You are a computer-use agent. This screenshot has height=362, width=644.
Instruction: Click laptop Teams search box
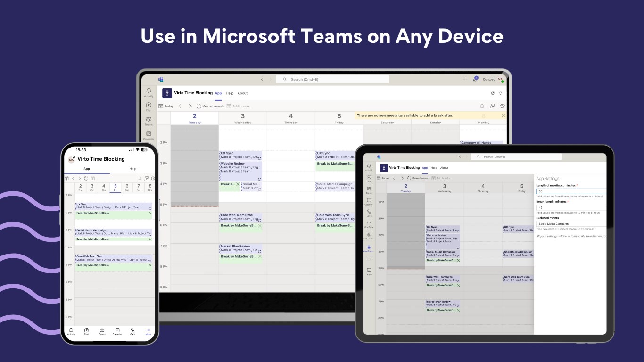pyautogui.click(x=332, y=79)
